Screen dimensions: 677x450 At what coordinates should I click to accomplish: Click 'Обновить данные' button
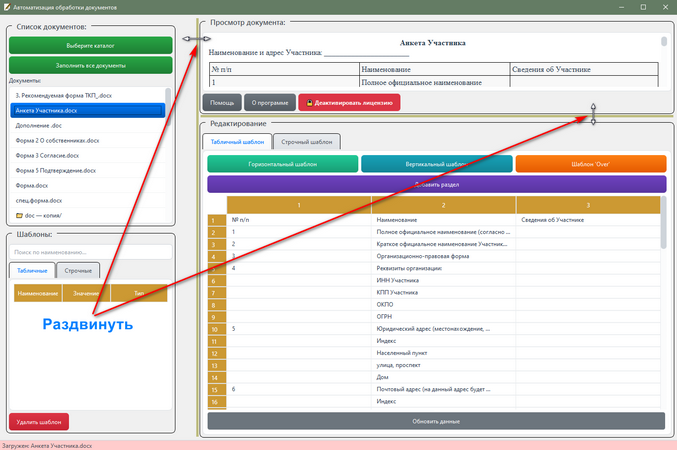(x=436, y=421)
